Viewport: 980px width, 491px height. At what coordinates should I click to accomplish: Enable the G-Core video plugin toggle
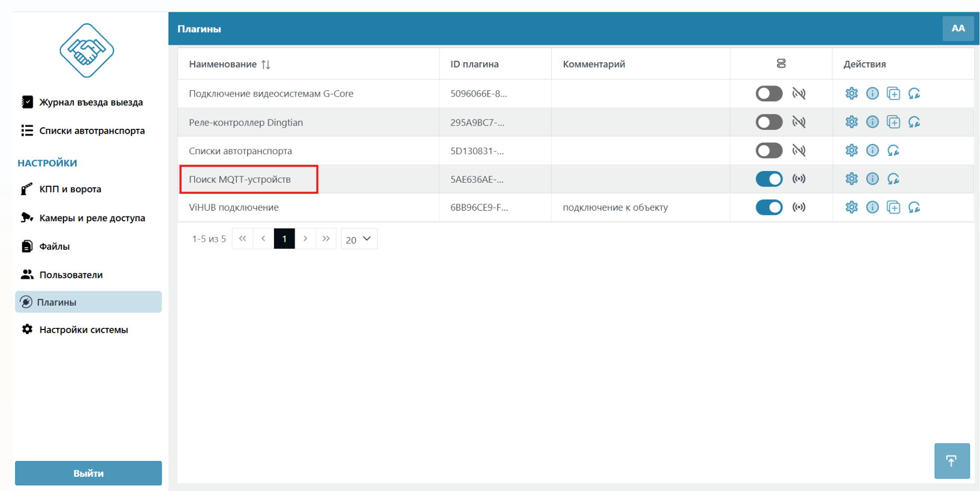769,93
